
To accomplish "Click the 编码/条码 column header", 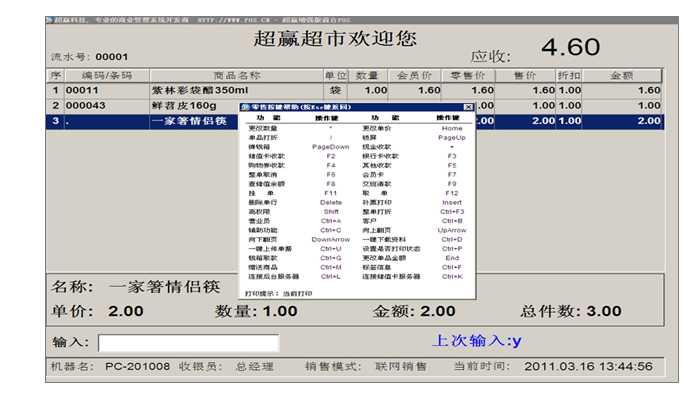I will (107, 75).
